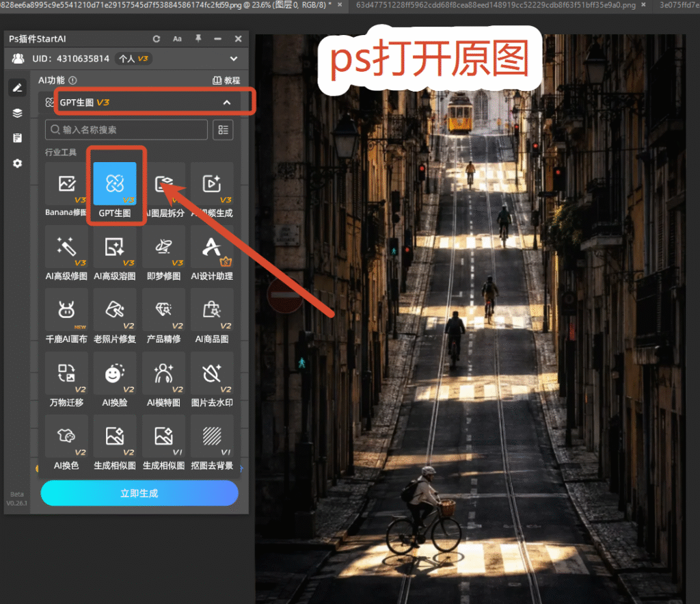Click the refresh icon in StartAI panel header
This screenshot has width=700, height=604.
tap(157, 39)
